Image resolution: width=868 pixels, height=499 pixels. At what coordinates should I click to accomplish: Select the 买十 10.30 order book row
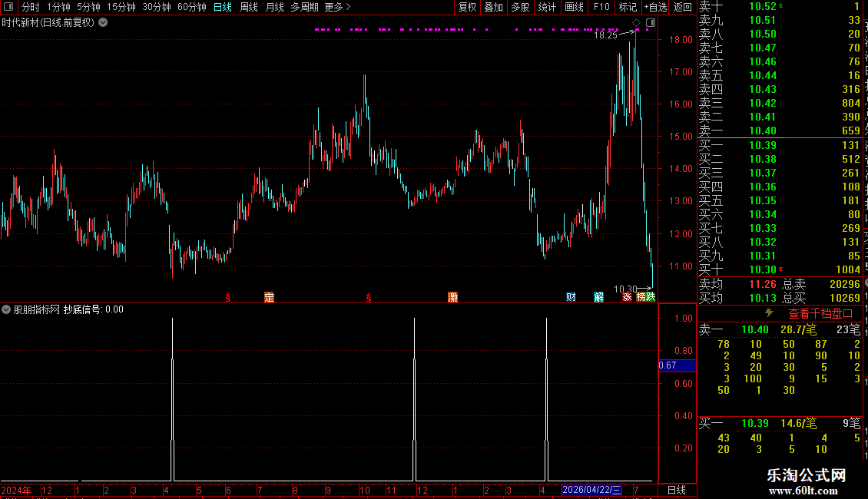click(x=780, y=270)
